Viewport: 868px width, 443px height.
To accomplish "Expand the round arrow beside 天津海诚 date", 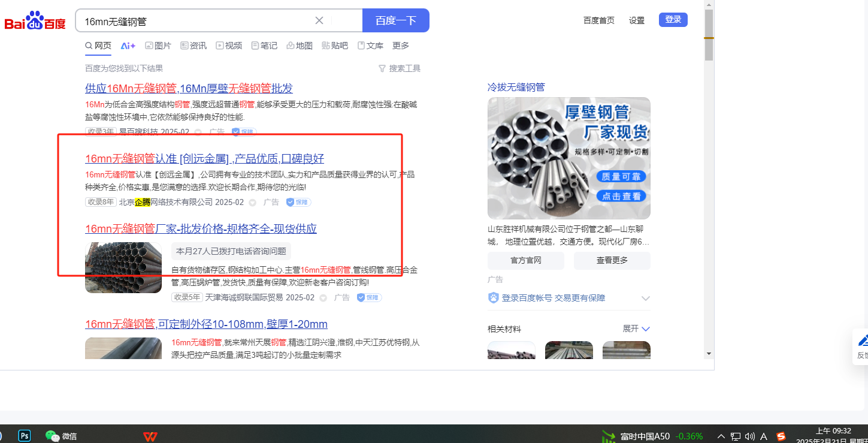I will (323, 298).
